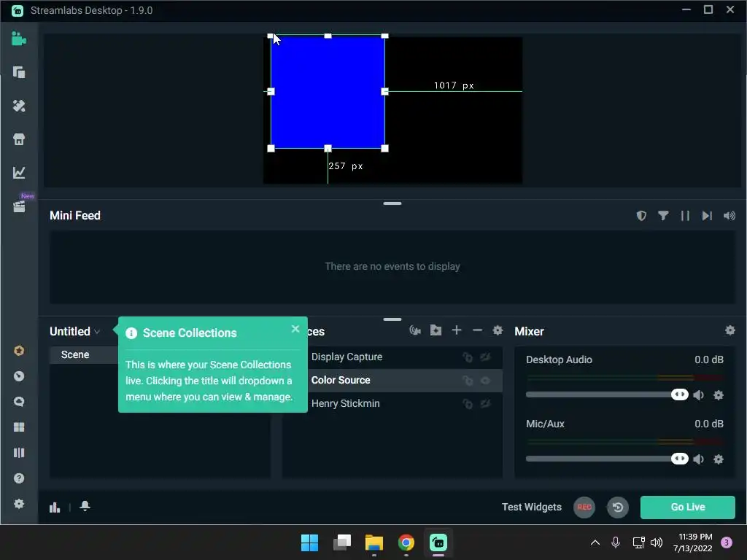Toggle lock on Display Capture source

click(x=468, y=357)
